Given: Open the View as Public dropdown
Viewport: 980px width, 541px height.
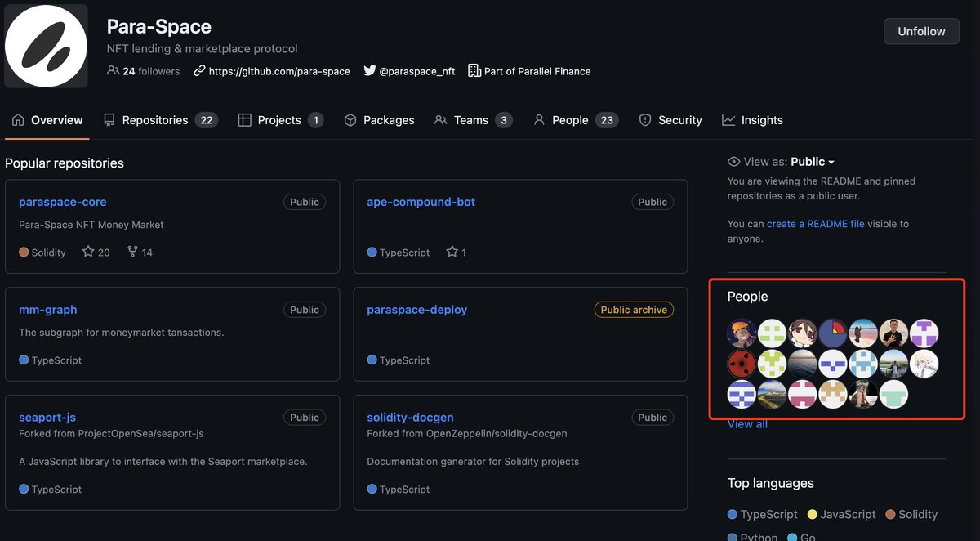Looking at the screenshot, I should (x=811, y=161).
